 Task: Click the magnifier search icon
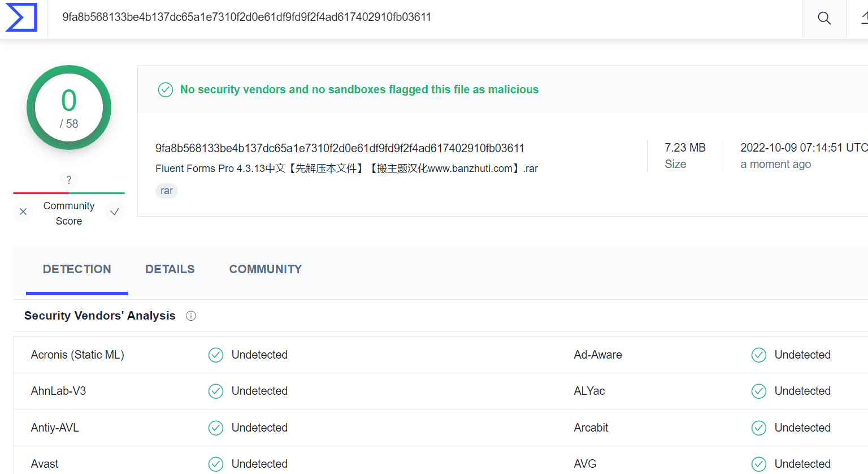tap(824, 18)
